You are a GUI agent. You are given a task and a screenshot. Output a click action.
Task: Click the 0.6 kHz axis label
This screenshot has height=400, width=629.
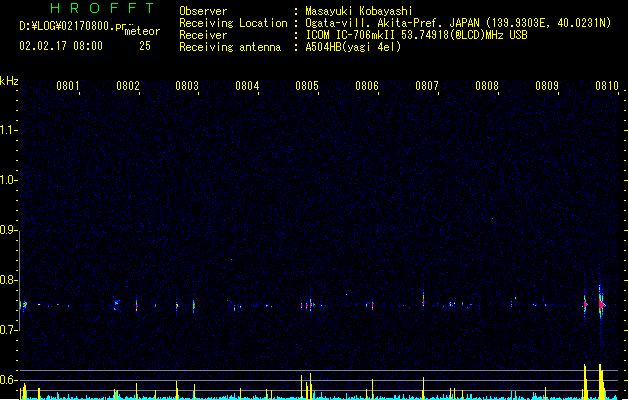(x=8, y=380)
